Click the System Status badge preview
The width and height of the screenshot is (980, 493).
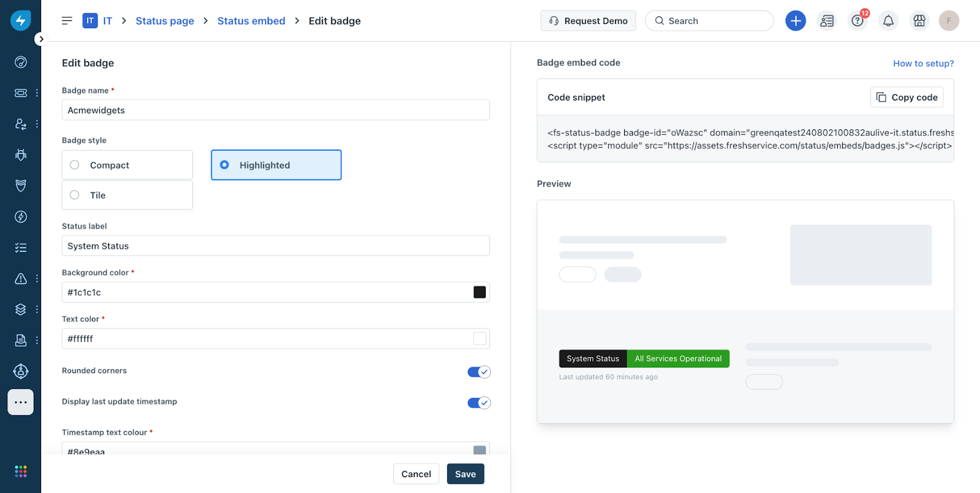(593, 358)
